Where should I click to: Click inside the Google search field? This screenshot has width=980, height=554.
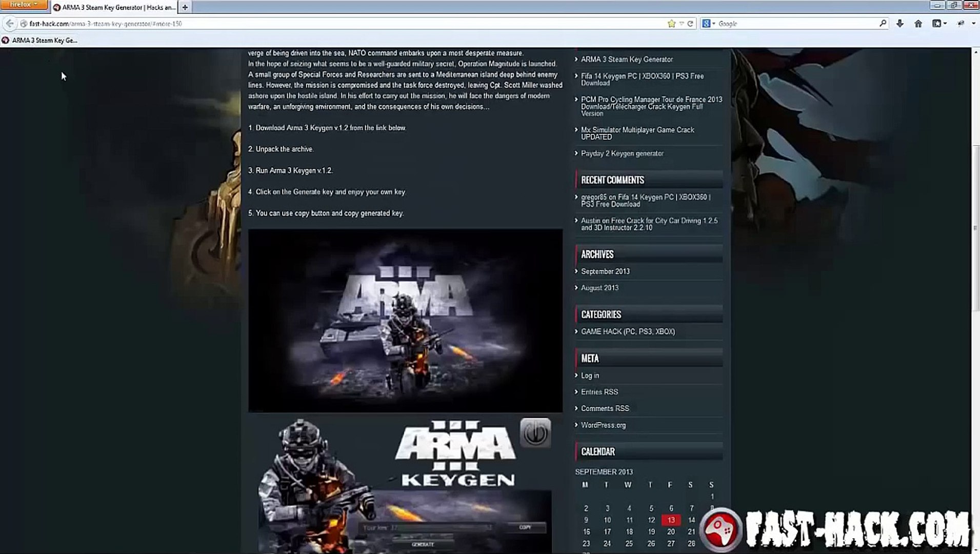[795, 24]
